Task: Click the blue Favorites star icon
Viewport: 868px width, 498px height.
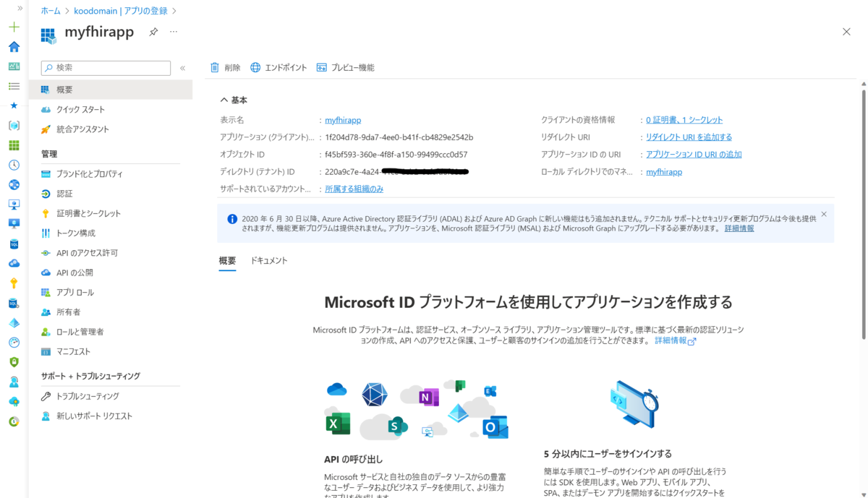Action: (14, 106)
